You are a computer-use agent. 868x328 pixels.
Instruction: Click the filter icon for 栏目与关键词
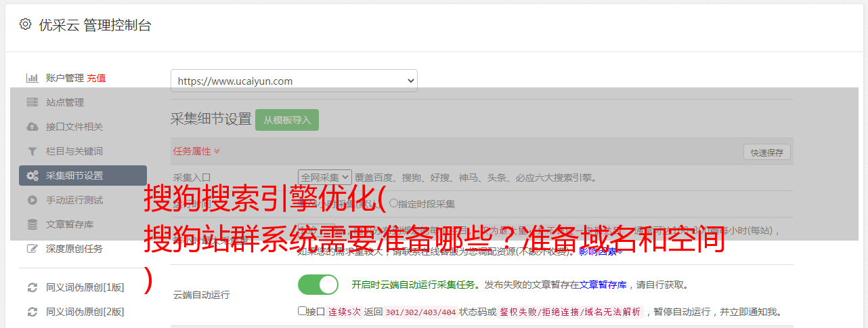coord(32,151)
